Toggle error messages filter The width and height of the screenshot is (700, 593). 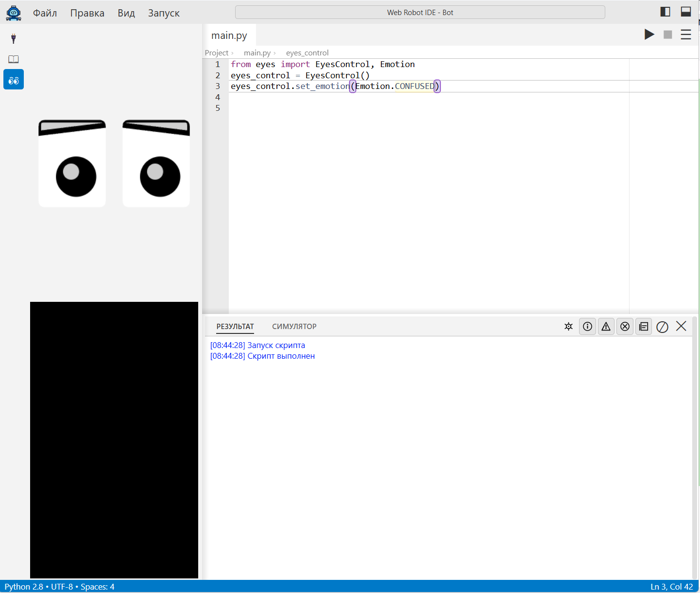[x=625, y=327]
